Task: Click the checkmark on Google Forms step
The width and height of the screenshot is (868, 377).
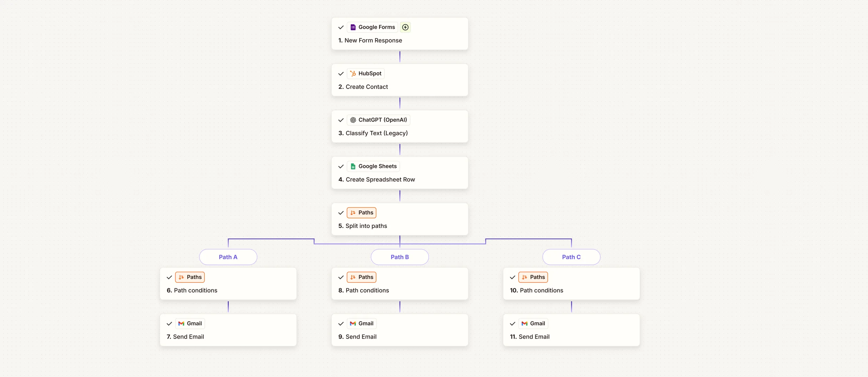Action: (x=341, y=27)
